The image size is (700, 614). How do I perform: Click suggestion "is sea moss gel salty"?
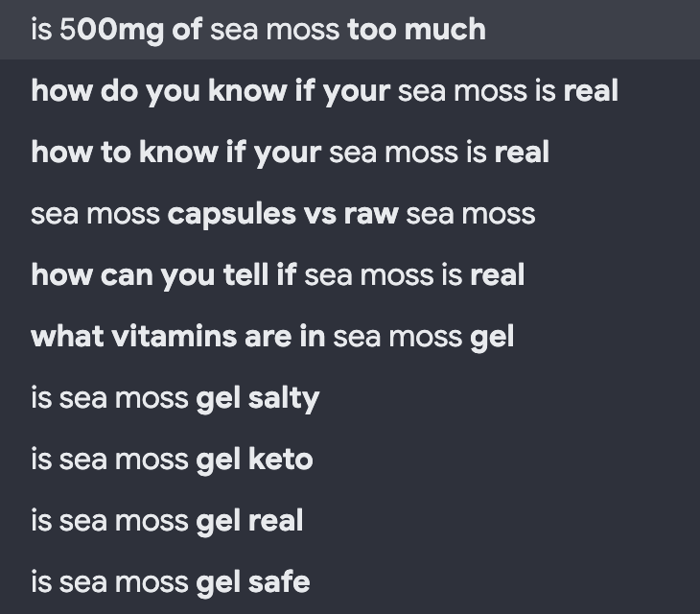click(x=350, y=398)
